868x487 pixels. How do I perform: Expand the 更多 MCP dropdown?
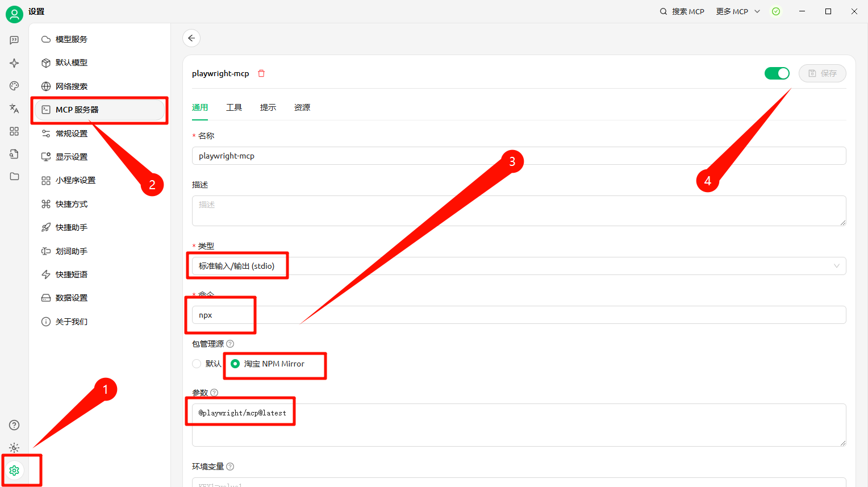[738, 11]
